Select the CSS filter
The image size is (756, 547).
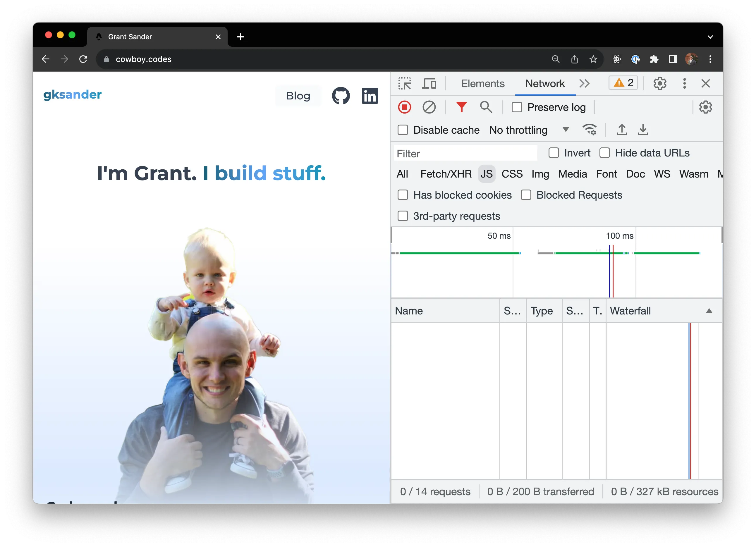click(x=512, y=174)
